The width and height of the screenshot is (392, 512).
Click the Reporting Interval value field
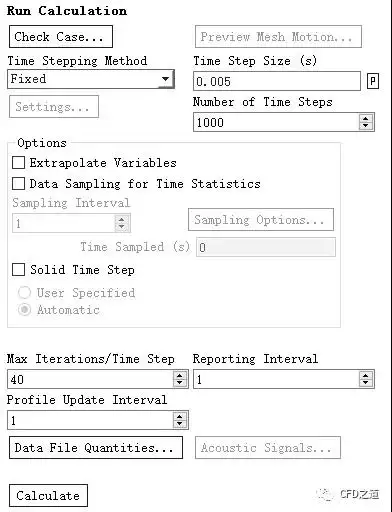tap(276, 379)
